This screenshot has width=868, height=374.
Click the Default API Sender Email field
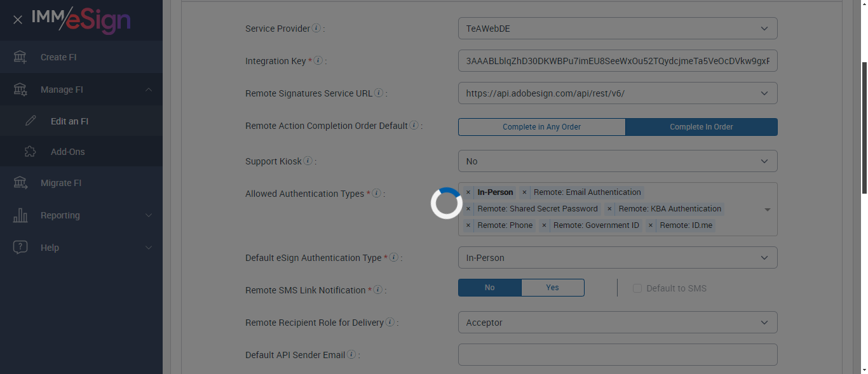pos(617,355)
